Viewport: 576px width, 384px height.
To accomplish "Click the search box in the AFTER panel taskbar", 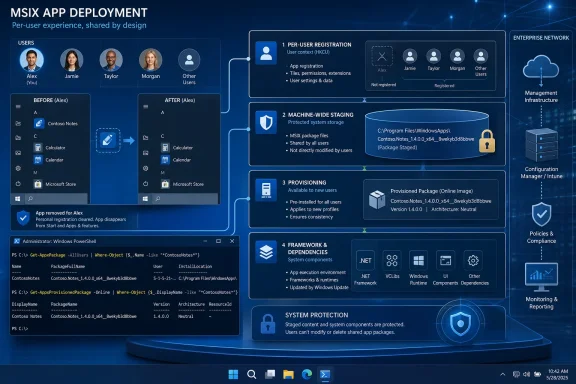I will click(x=186, y=199).
